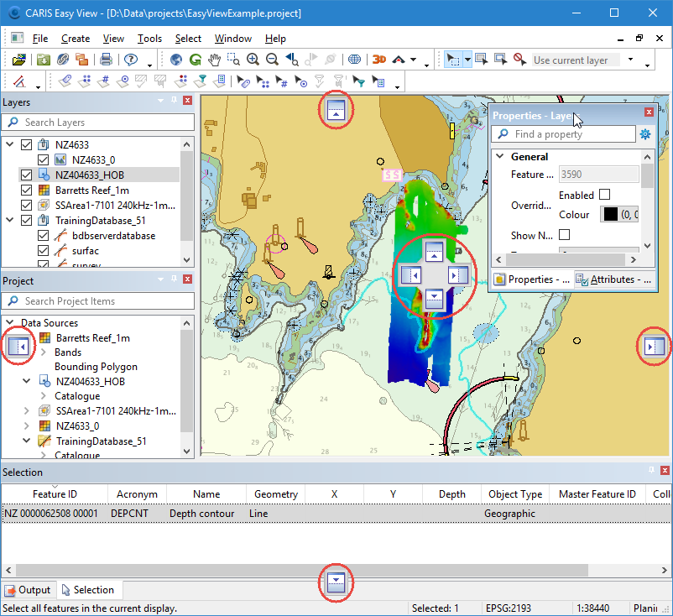Viewport: 673px width, 616px height.
Task: Select the Pan hand tool
Action: click(x=214, y=60)
